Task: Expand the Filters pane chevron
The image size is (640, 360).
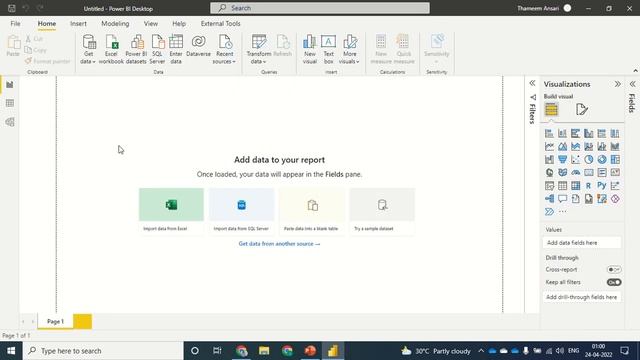Action: click(x=532, y=83)
